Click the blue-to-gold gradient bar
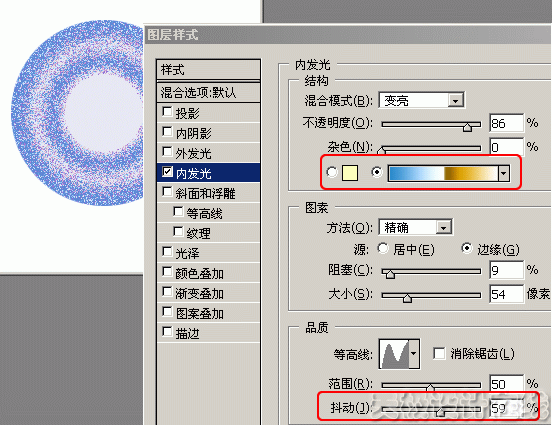The image size is (552, 425). tap(443, 174)
